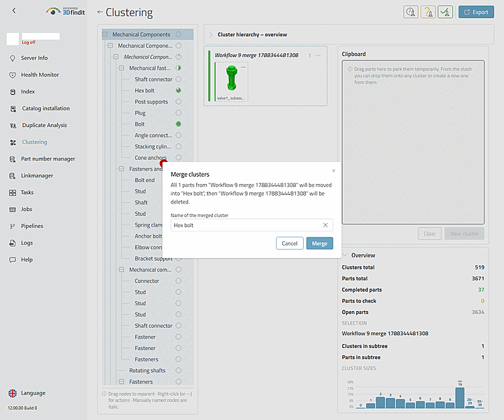Click the Log off link
504x420 pixels.
pyautogui.click(x=29, y=42)
